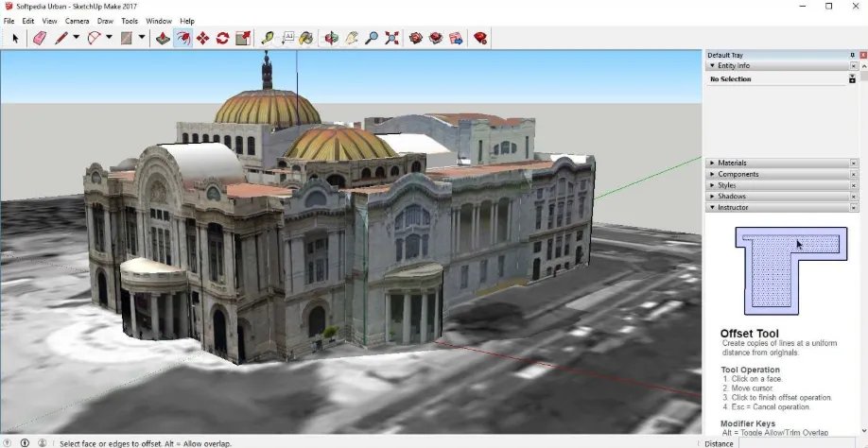Open the Arc tool dropdown arrow

click(x=109, y=38)
